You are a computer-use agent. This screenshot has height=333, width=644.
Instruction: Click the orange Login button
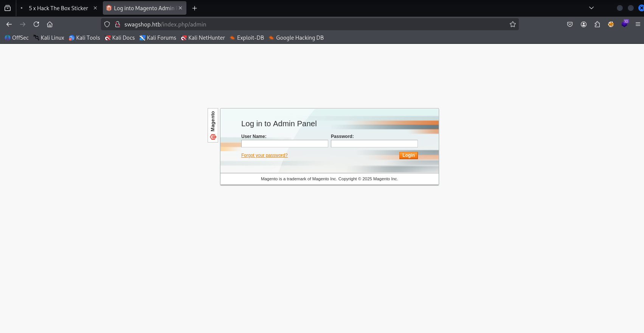click(408, 155)
